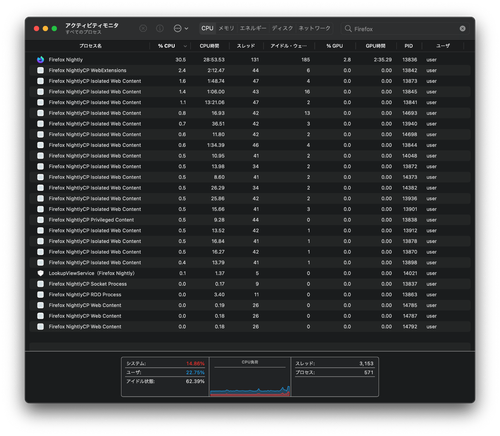Sort by ユーザ column header

(x=443, y=46)
